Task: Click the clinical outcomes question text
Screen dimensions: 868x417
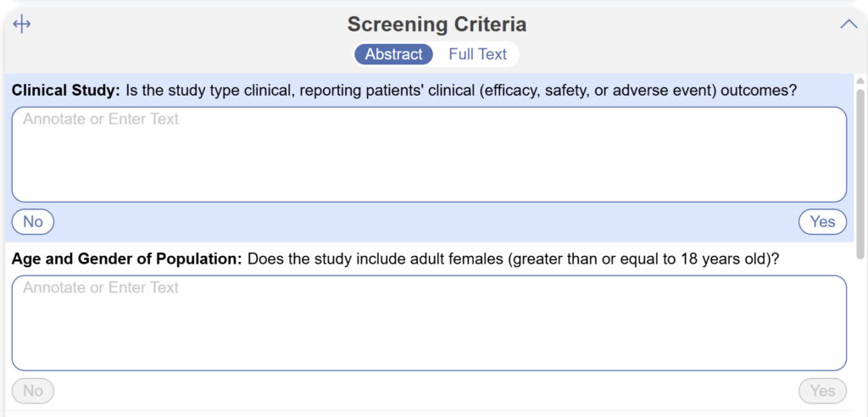Action: (461, 91)
